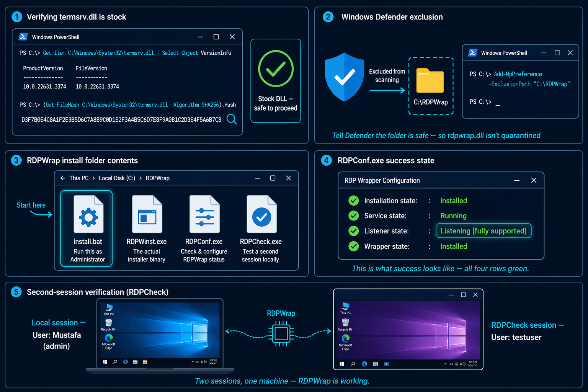Click search icon in the purple RDPCheck session taskbar
Screen dimensions: 588x392
point(353,364)
